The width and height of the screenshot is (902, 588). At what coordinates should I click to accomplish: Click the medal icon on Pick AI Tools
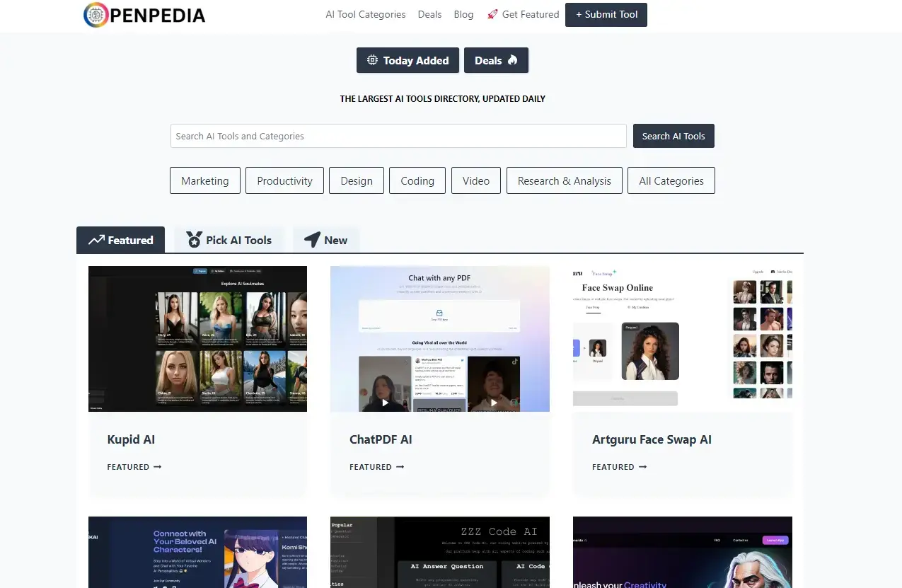[194, 241]
